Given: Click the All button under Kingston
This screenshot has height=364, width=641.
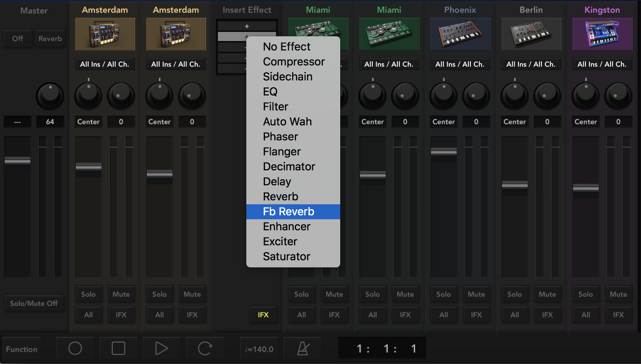Looking at the screenshot, I should (x=586, y=315).
